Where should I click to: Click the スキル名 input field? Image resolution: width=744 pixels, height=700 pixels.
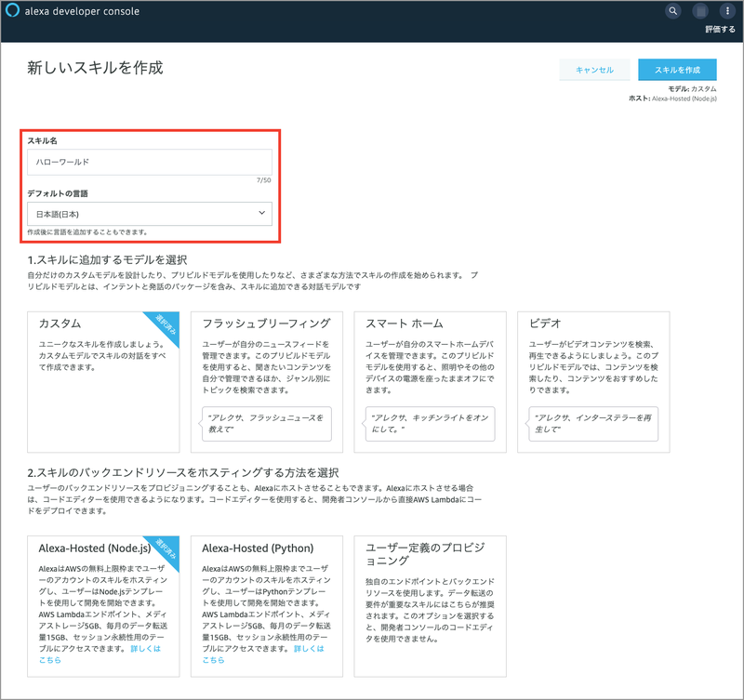150,162
